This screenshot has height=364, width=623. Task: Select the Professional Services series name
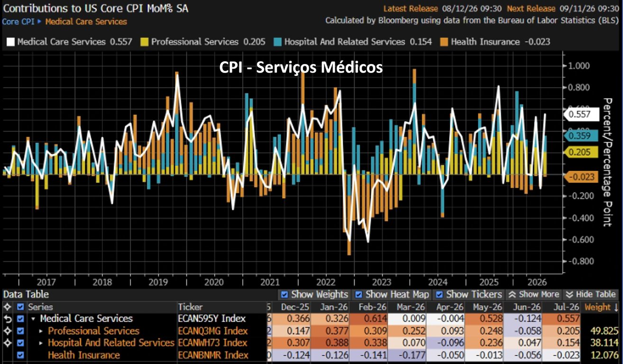click(x=94, y=331)
